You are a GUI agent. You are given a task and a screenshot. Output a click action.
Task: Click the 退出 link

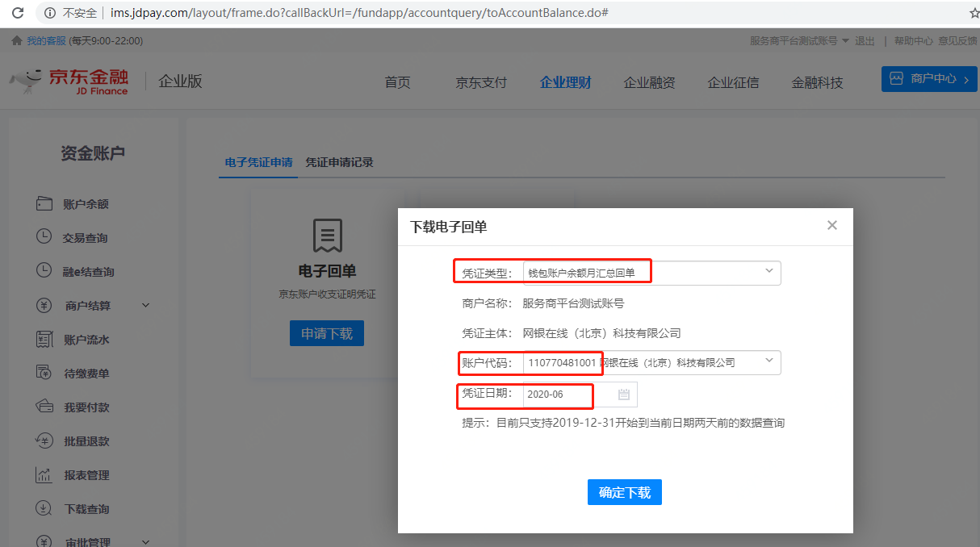click(865, 41)
